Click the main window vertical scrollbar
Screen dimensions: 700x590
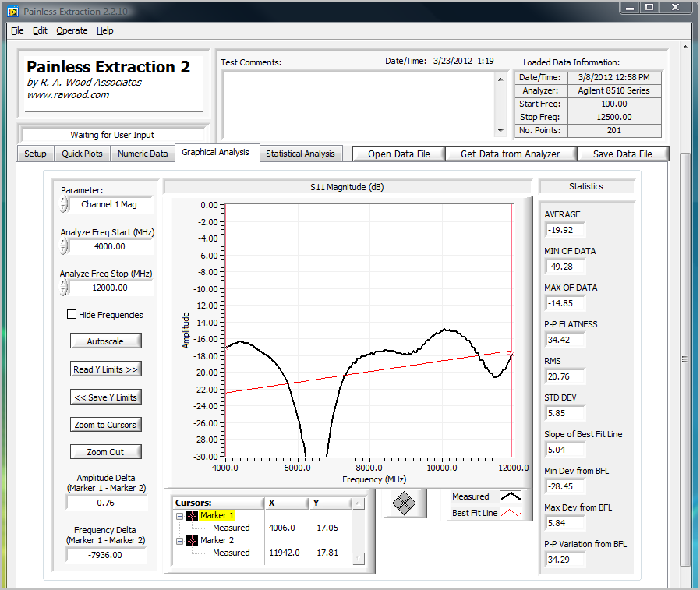coord(685,359)
